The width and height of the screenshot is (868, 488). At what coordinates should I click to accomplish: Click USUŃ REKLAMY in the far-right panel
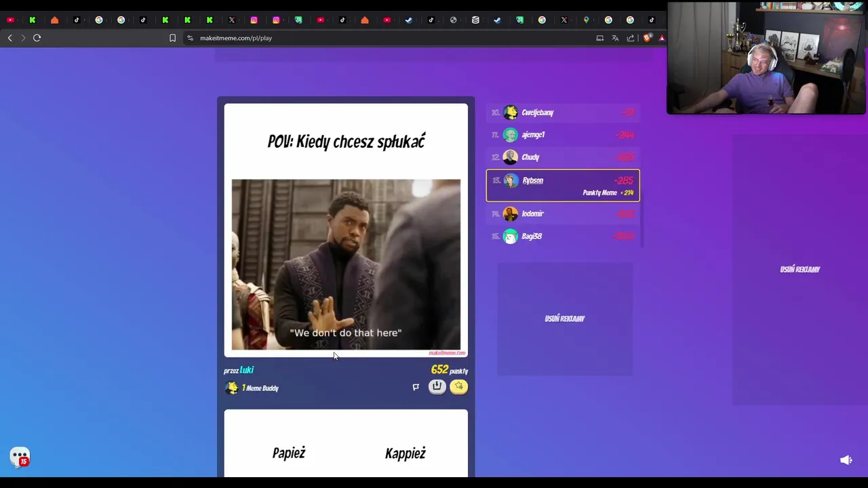click(x=800, y=270)
